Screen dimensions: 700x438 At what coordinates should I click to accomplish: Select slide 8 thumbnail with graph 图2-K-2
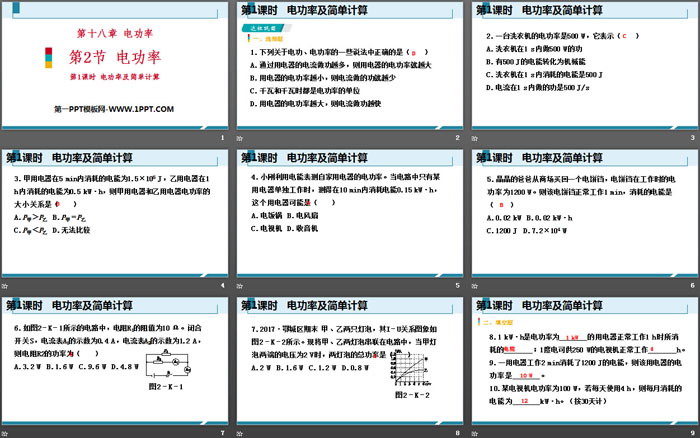coord(350,361)
